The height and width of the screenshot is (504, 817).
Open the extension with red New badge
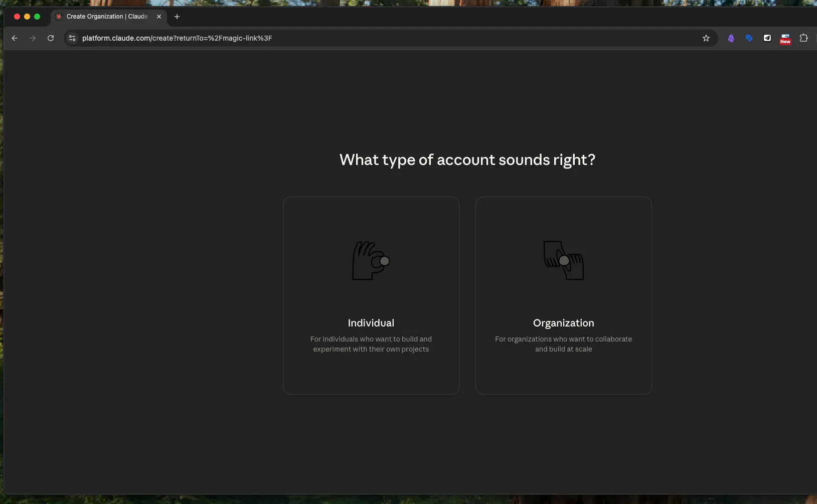[x=785, y=39]
